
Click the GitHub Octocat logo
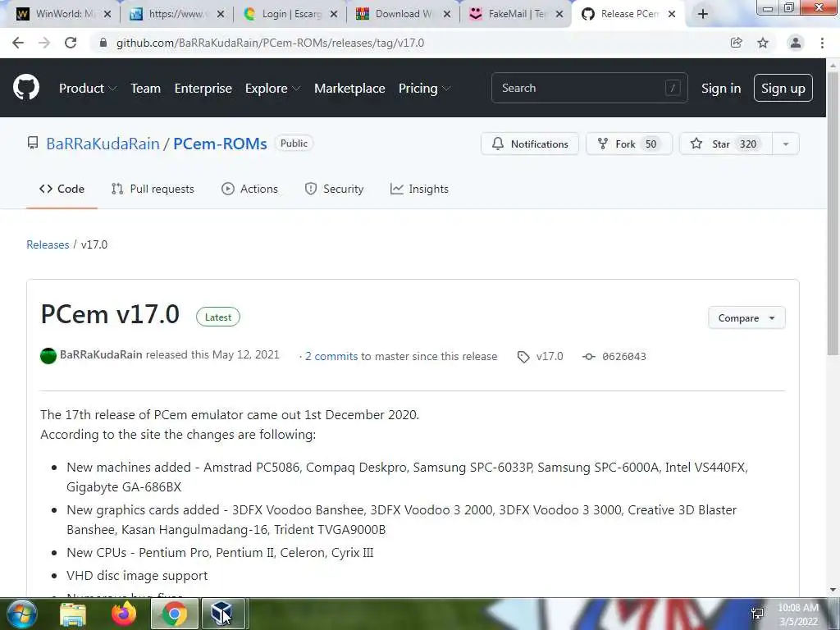pos(25,88)
